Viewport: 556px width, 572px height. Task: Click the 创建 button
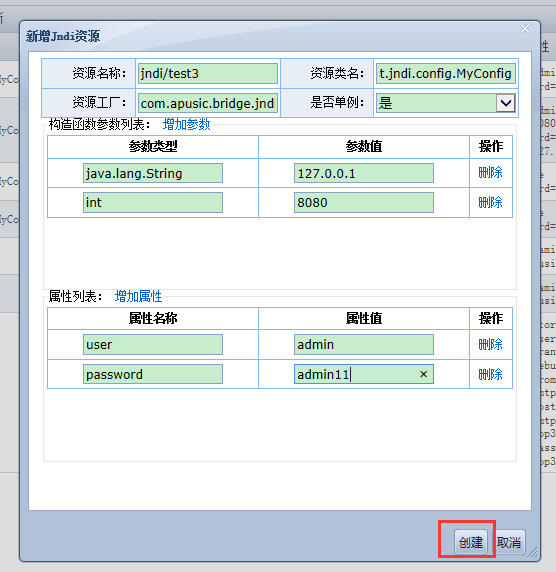[x=471, y=542]
